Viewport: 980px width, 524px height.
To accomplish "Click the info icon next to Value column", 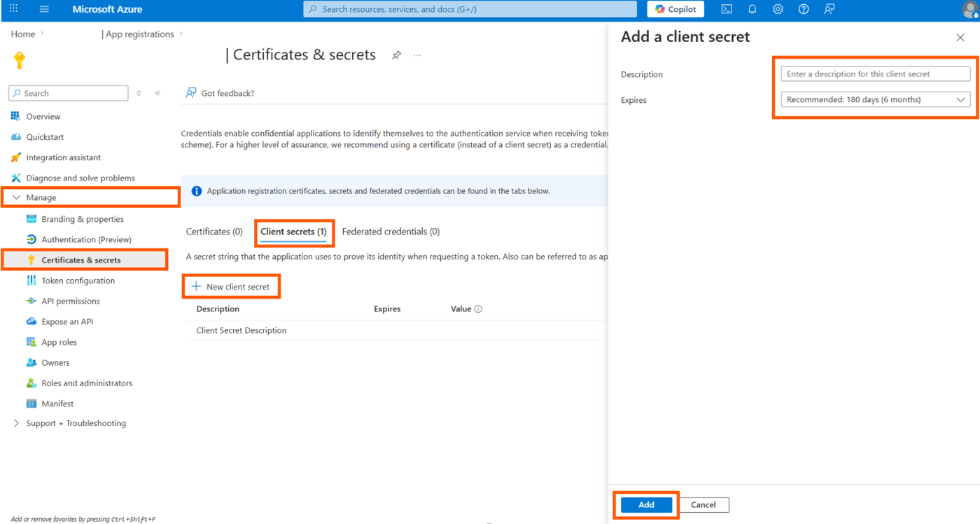I will coord(478,309).
